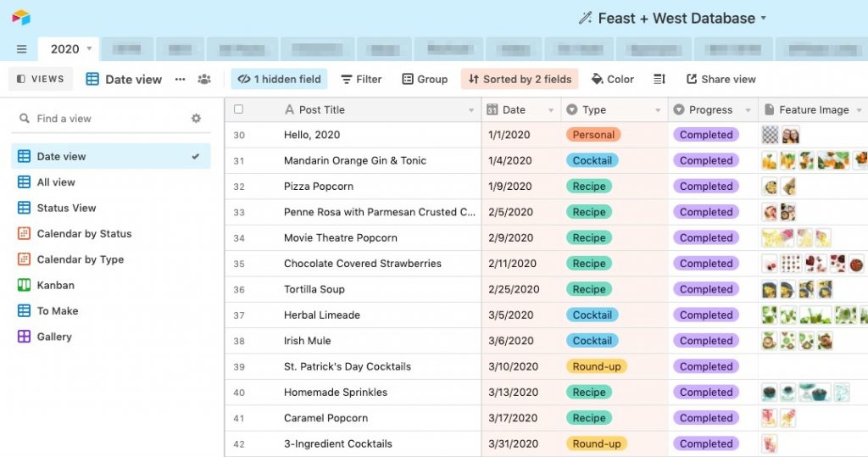
Task: Click the Share view button
Action: (x=721, y=79)
